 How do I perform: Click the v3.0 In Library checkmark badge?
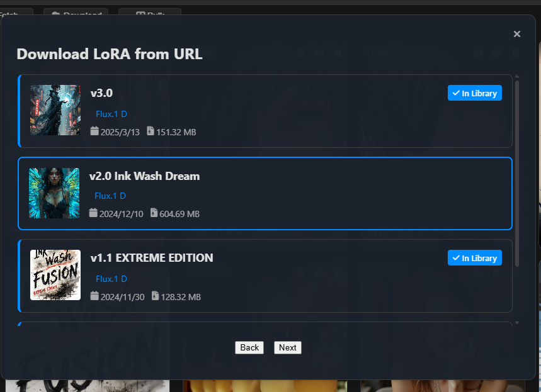(x=475, y=93)
